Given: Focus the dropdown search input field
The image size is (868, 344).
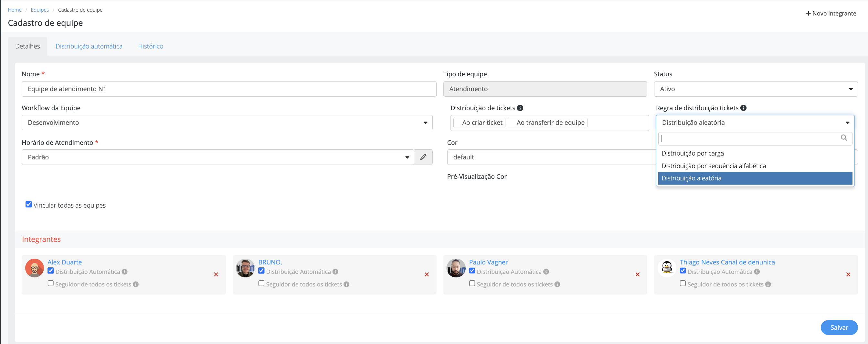Looking at the screenshot, I should (755, 139).
